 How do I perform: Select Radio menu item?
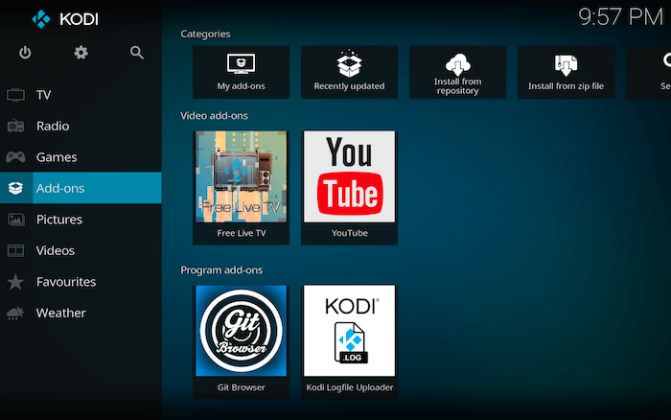pyautogui.click(x=80, y=126)
